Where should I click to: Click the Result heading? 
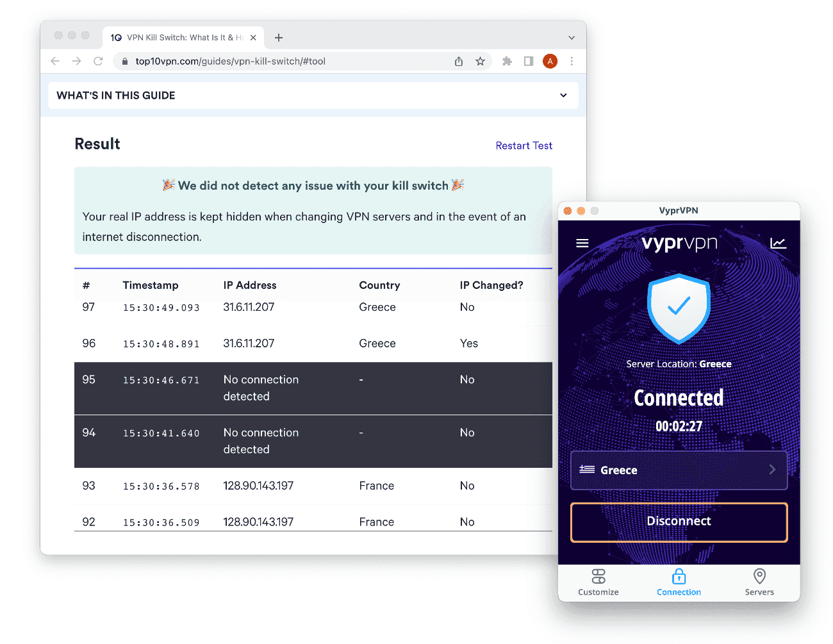tap(97, 144)
